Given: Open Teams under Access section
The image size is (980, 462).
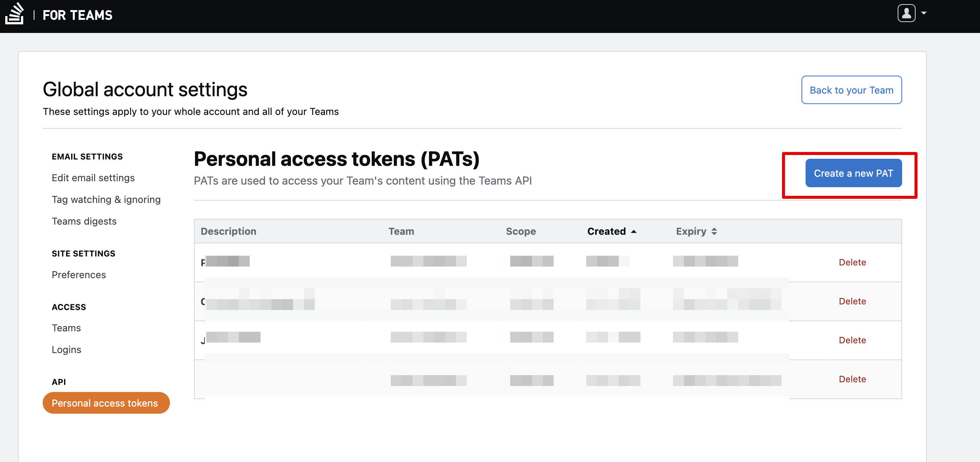Looking at the screenshot, I should click(66, 328).
